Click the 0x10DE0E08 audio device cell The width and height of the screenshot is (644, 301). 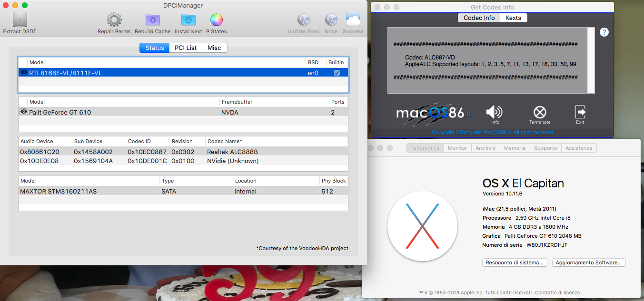(40, 161)
